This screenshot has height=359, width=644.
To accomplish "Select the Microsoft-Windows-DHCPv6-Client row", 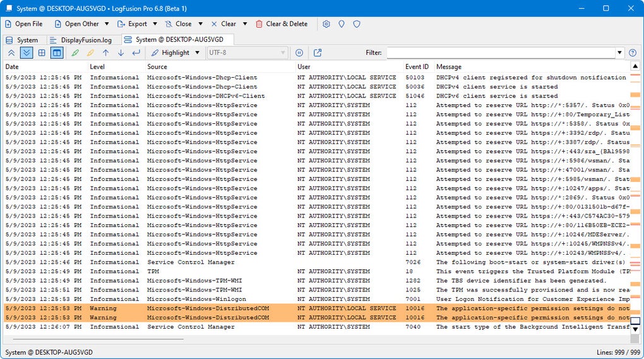I will pyautogui.click(x=316, y=96).
